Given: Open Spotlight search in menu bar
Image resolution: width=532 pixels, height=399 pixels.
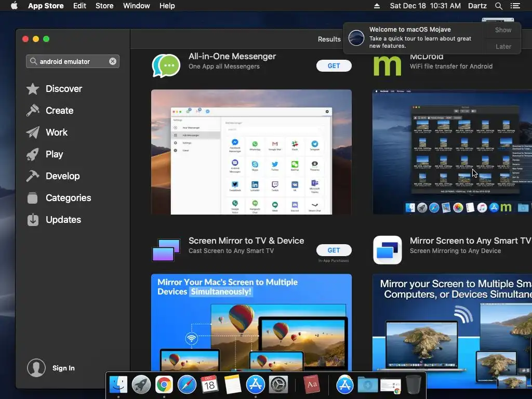Looking at the screenshot, I should tap(498, 6).
